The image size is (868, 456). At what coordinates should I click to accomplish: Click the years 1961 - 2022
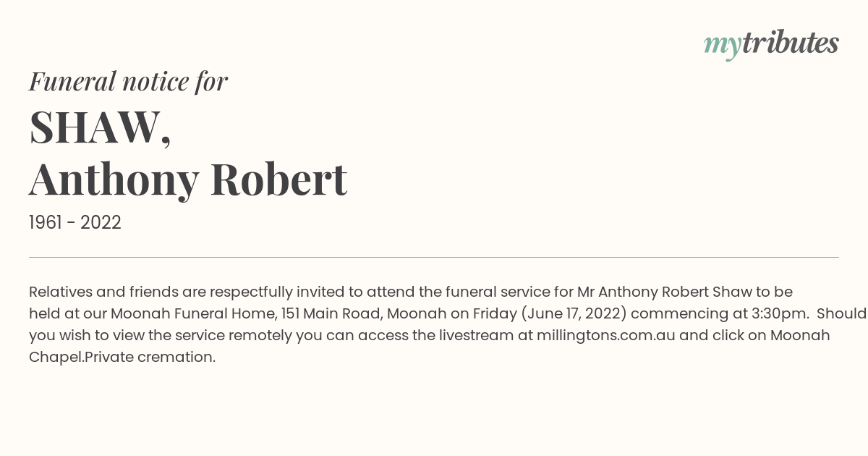click(x=75, y=222)
